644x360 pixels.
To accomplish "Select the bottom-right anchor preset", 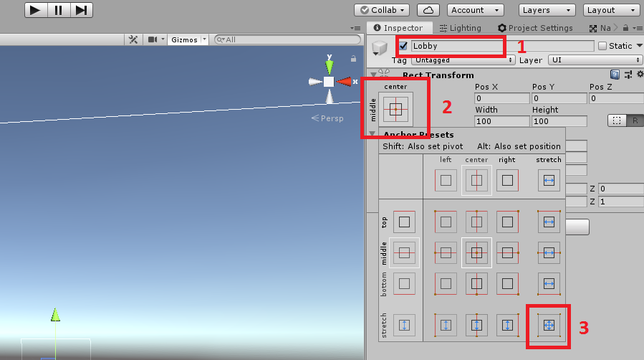I will coord(507,283).
